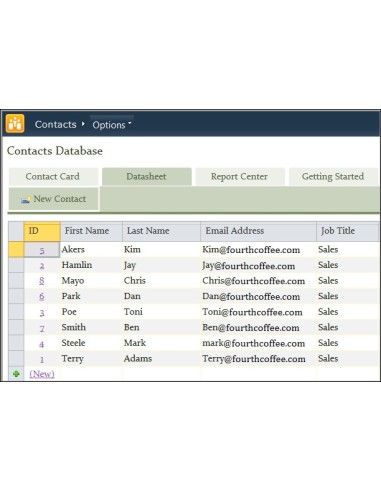The height and width of the screenshot is (492, 381).
Task: Click the orange Contacts app icon
Action: [15, 124]
